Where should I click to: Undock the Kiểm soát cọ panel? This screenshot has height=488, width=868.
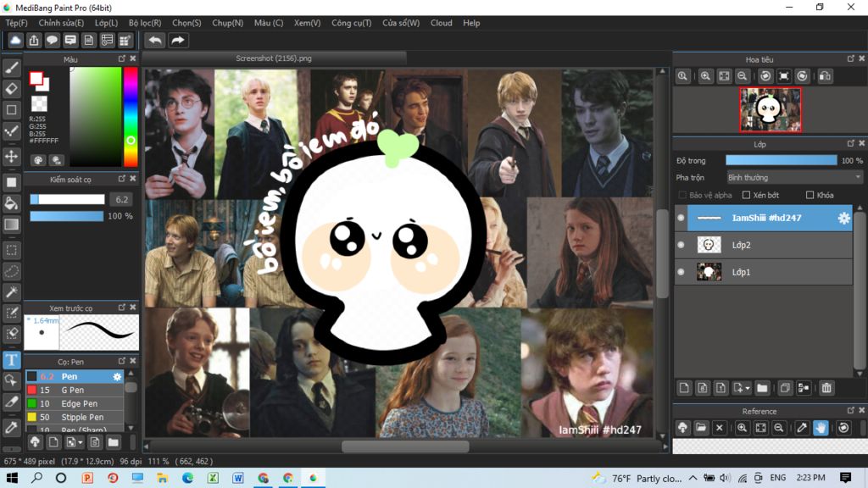pyautogui.click(x=122, y=178)
